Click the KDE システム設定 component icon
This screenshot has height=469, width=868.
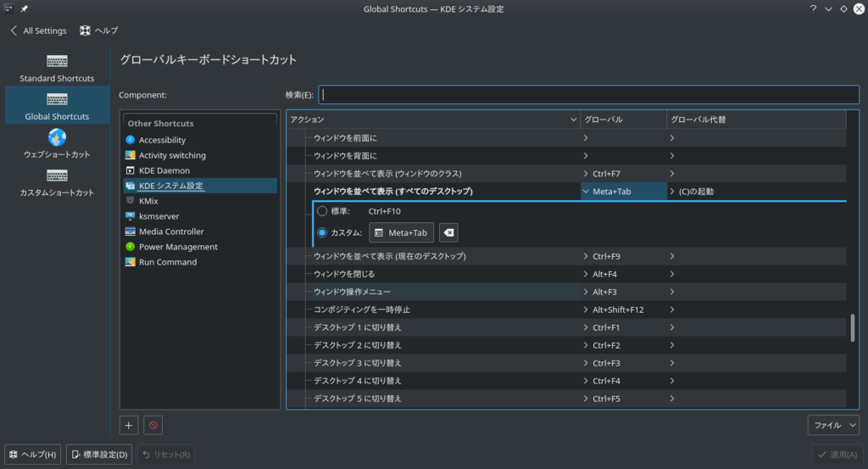[x=130, y=186]
